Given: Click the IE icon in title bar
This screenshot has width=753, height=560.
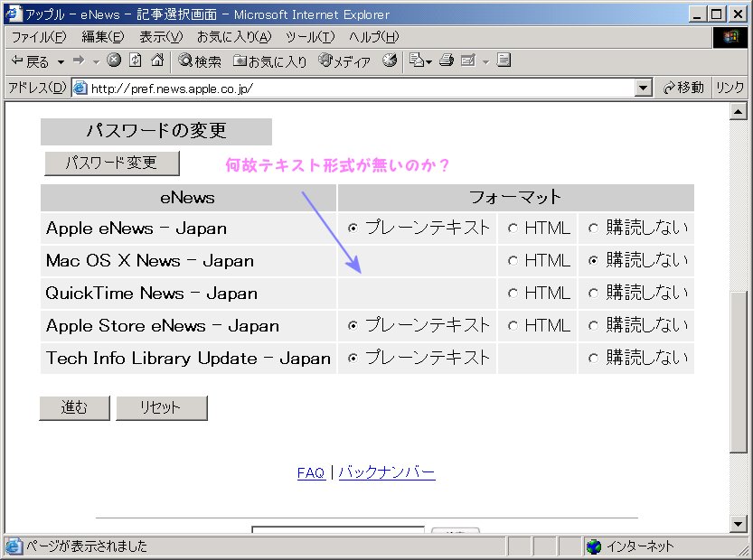Looking at the screenshot, I should (x=13, y=14).
